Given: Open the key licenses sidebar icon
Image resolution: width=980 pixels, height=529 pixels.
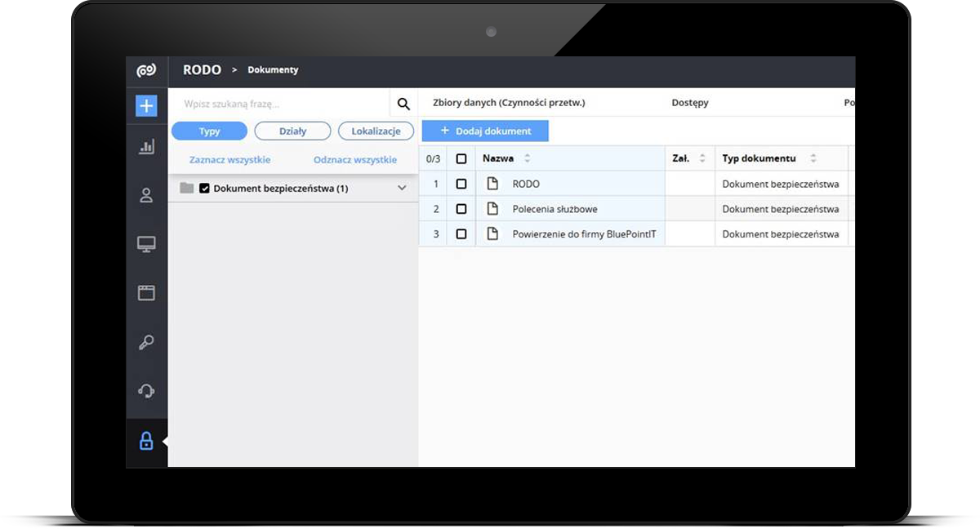Looking at the screenshot, I should [146, 342].
